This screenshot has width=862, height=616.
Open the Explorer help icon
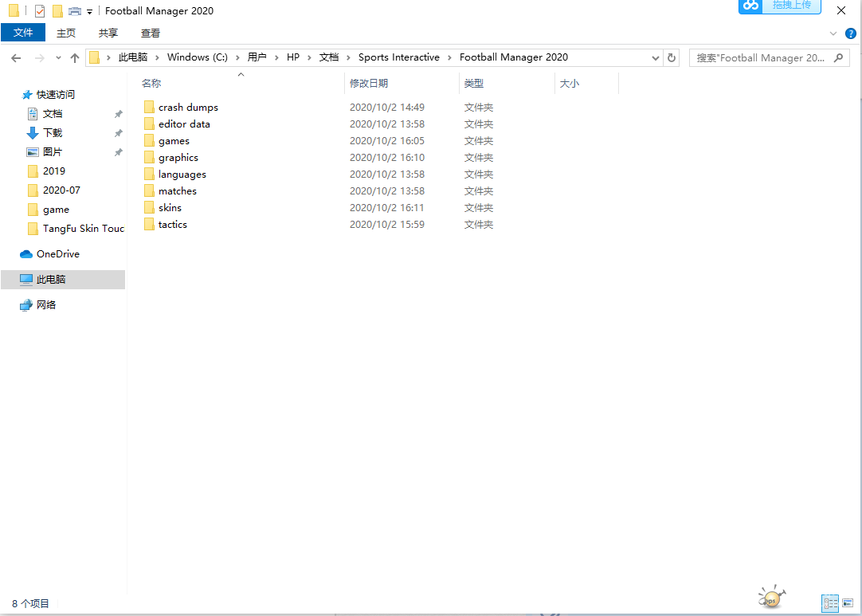[x=850, y=33]
